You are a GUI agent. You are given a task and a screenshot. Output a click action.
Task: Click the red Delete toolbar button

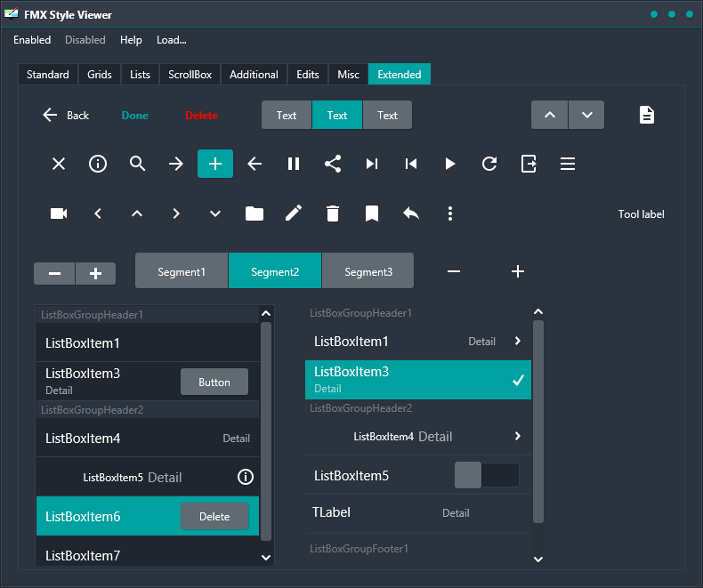202,116
